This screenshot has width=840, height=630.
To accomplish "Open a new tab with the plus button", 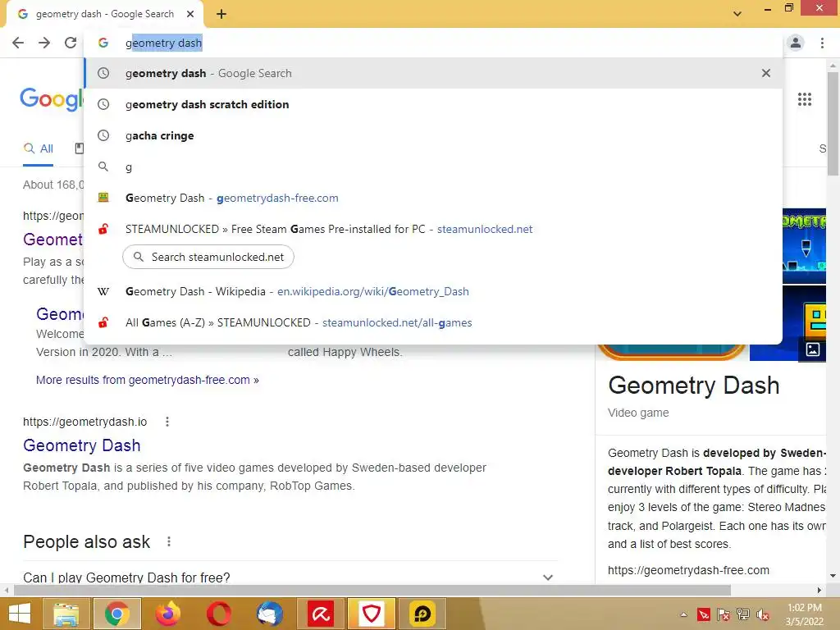I will [221, 14].
